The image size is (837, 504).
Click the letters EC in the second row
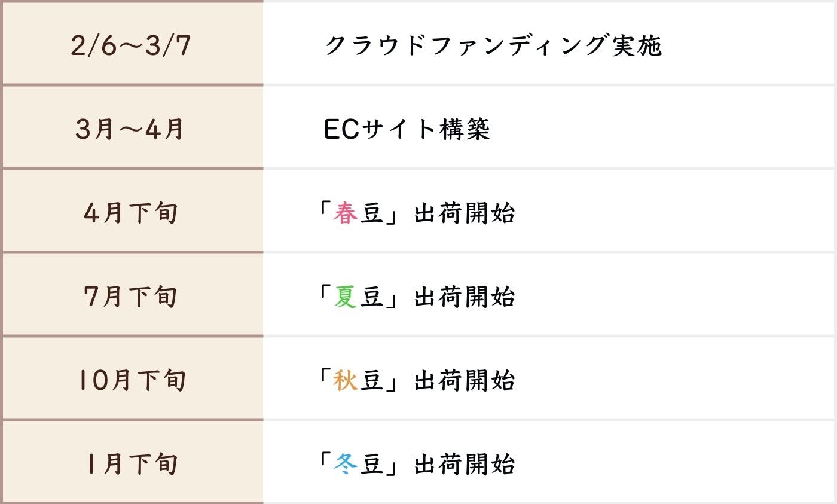(x=340, y=130)
